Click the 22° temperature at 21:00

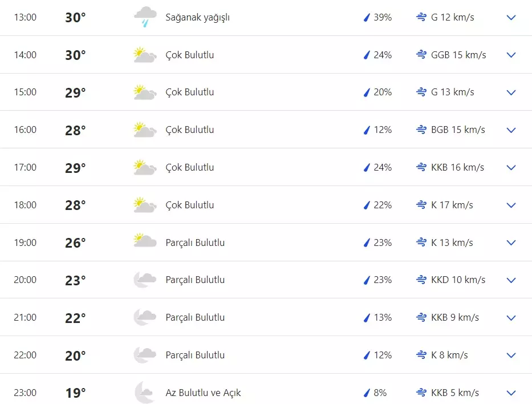click(x=75, y=318)
